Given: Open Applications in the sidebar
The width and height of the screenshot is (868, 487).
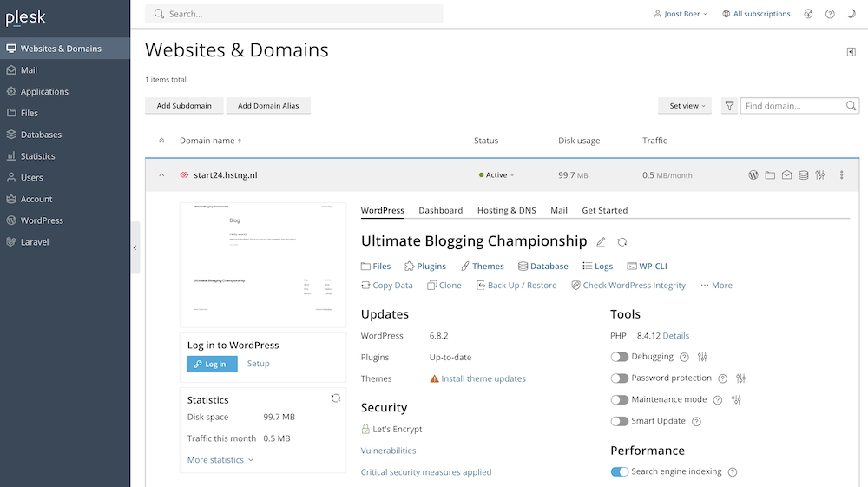Looking at the screenshot, I should click(65, 91).
